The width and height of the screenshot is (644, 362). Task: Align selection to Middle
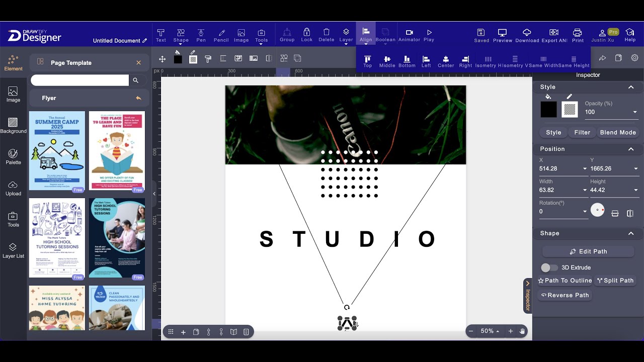387,62
